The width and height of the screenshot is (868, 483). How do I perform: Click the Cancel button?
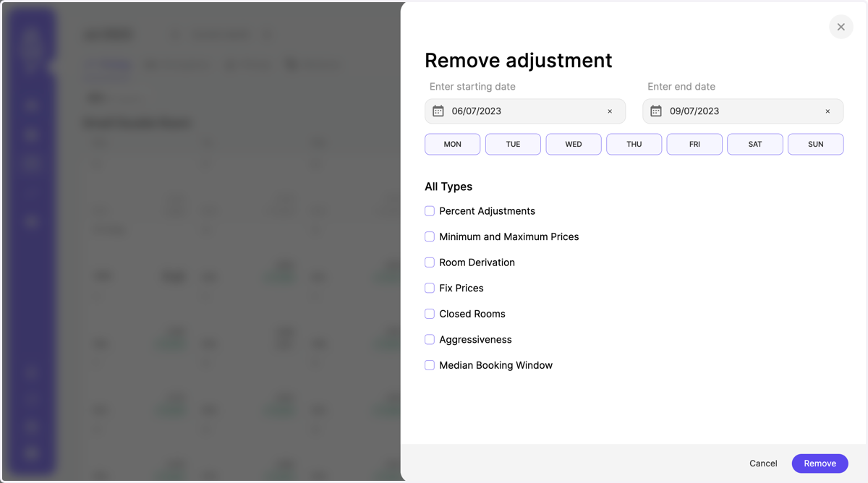tap(763, 463)
